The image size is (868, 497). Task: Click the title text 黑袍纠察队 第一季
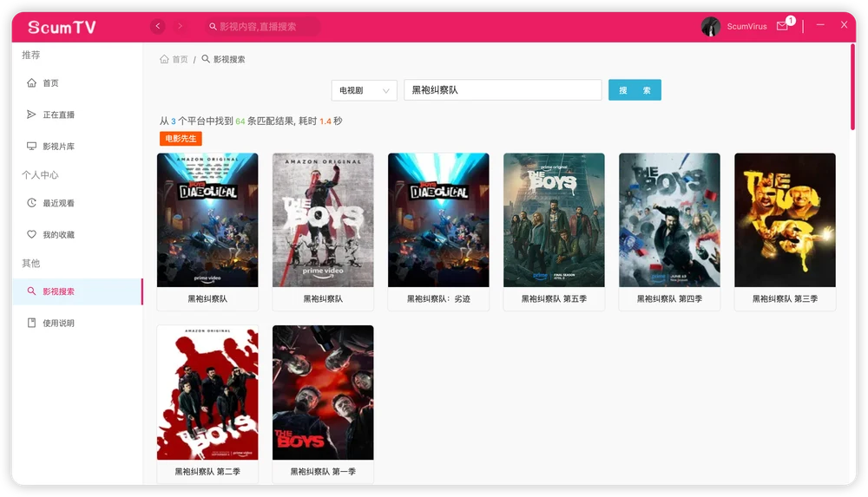click(323, 472)
